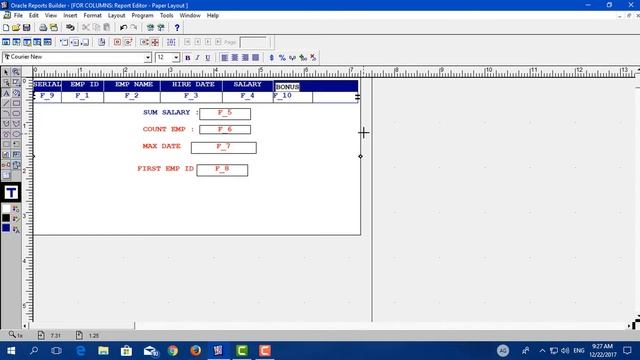Image resolution: width=640 pixels, height=360 pixels.
Task: Click the large T text color display box
Action: click(x=11, y=193)
